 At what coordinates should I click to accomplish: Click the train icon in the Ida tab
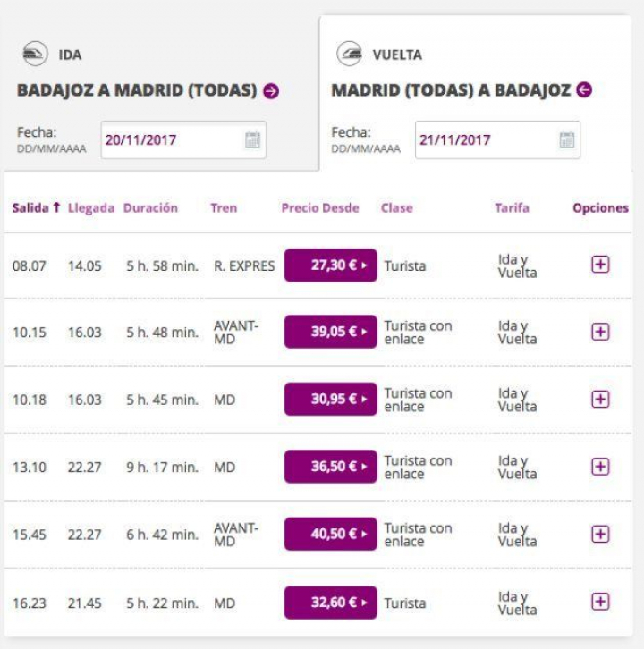tap(35, 55)
